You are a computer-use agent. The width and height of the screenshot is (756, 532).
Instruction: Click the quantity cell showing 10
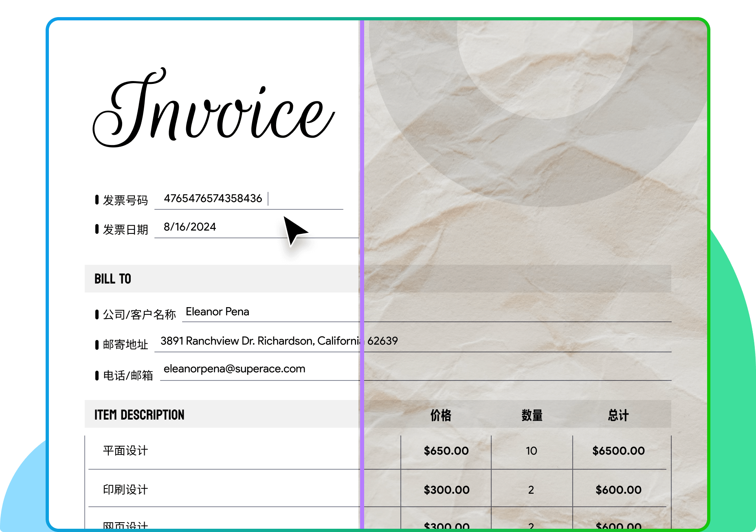pyautogui.click(x=531, y=451)
